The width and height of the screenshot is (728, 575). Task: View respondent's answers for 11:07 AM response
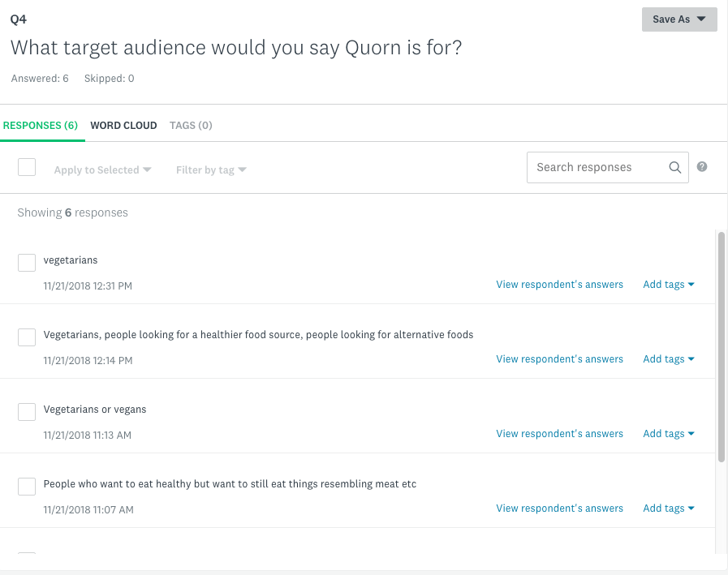click(x=559, y=508)
